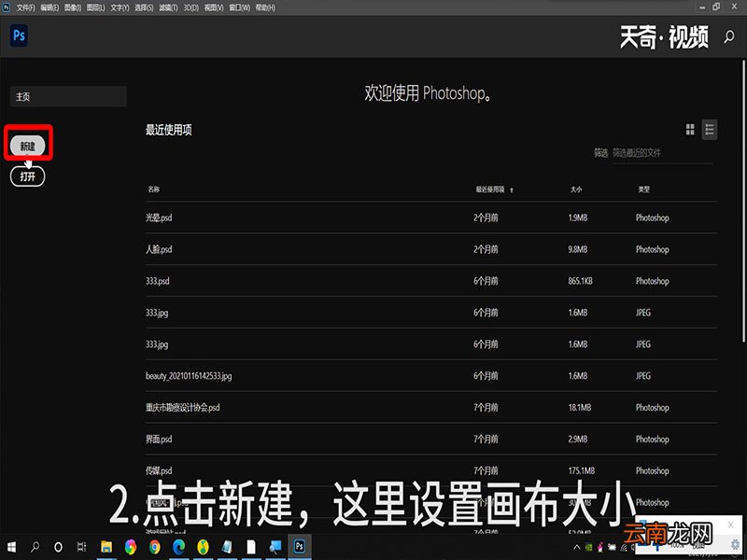This screenshot has width=747, height=560.
Task: Open the blank document app on taskbar
Action: (x=251, y=547)
